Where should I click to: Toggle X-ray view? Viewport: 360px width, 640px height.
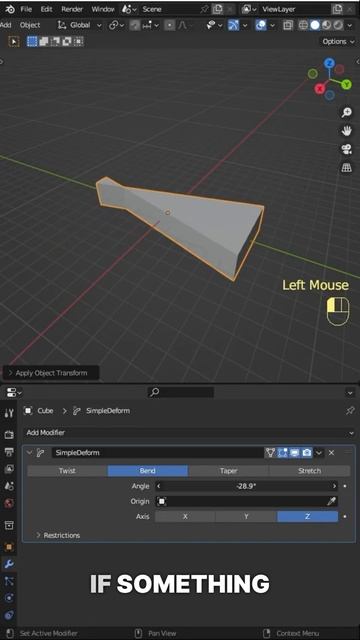click(288, 25)
